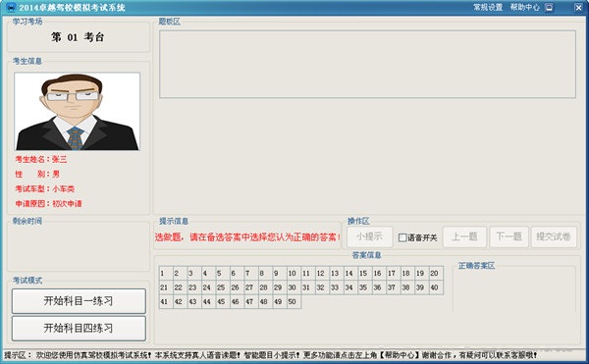Close the exam simulation window
This screenshot has height=364, width=589.
click(x=578, y=7)
